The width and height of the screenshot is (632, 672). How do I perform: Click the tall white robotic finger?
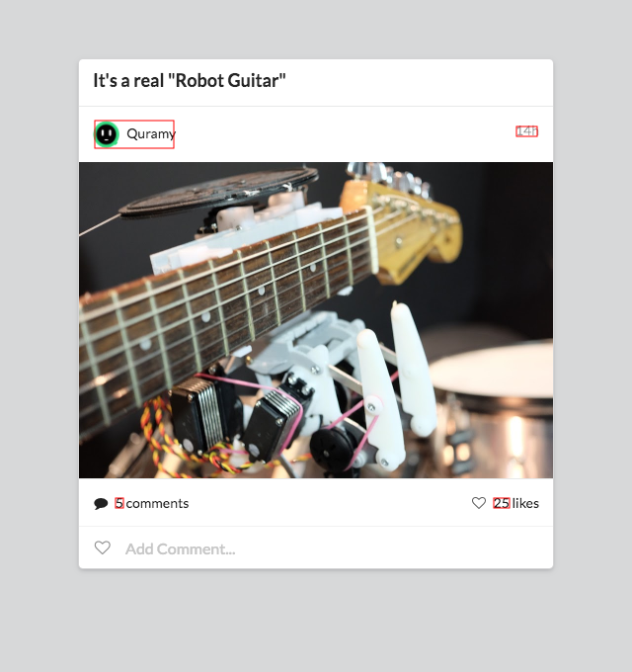(412, 367)
